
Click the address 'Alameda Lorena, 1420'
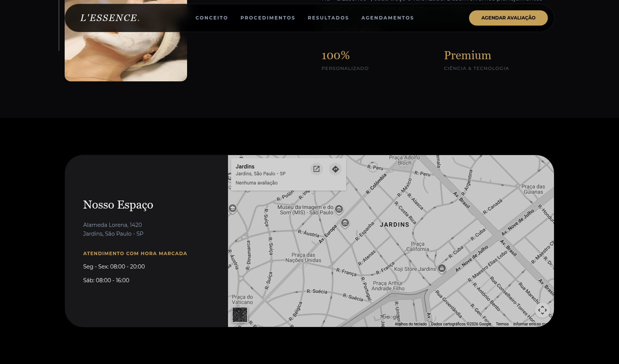pyautogui.click(x=113, y=225)
